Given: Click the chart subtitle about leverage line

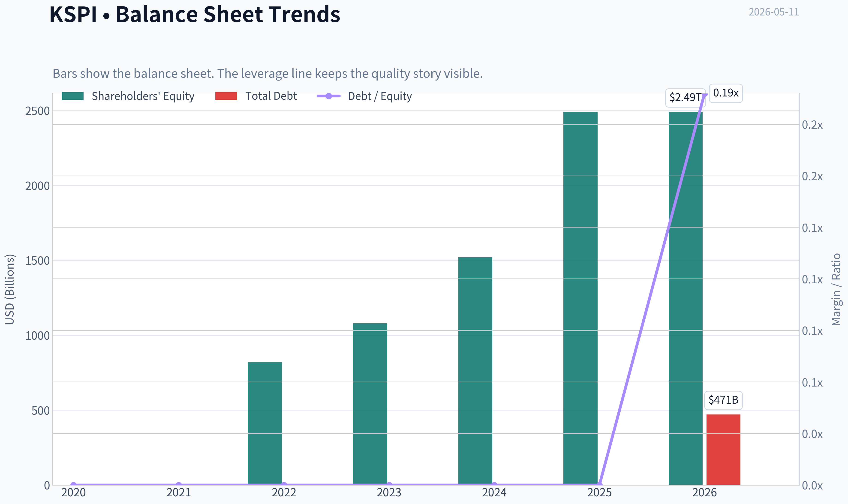Looking at the screenshot, I should click(x=268, y=73).
